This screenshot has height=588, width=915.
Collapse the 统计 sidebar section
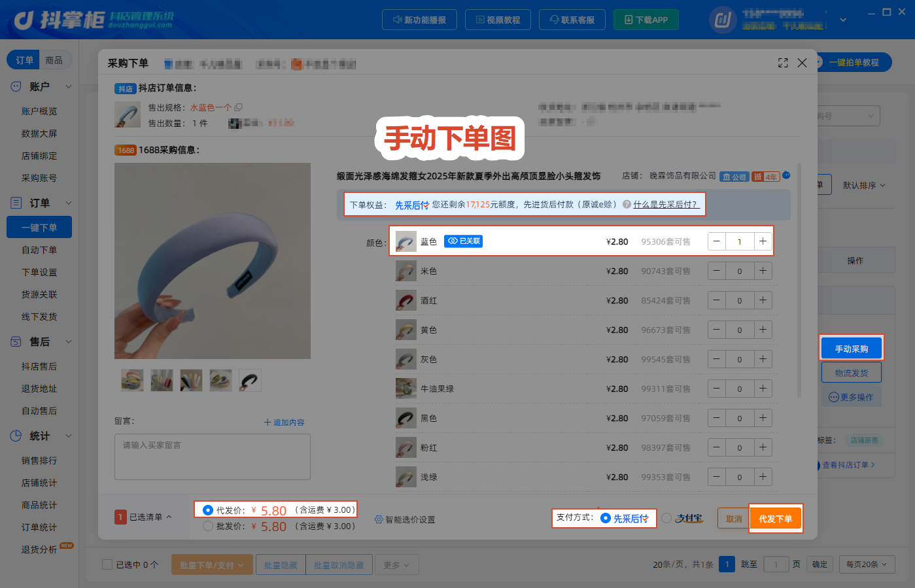coord(69,436)
